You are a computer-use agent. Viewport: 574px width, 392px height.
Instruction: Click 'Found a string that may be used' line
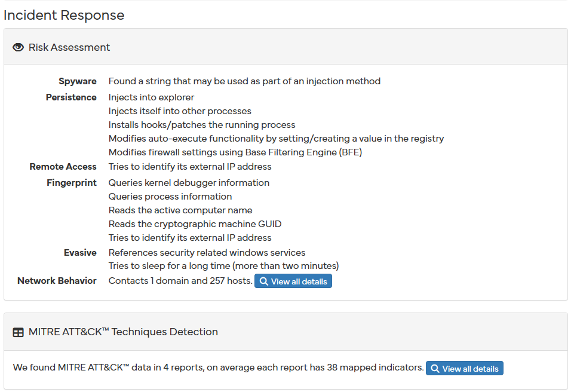244,81
